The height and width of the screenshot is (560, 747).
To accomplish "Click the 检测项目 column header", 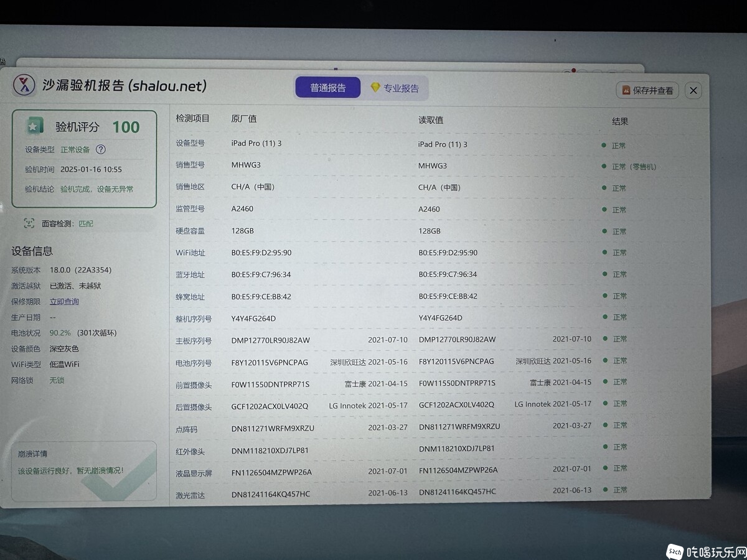I will 193,118.
